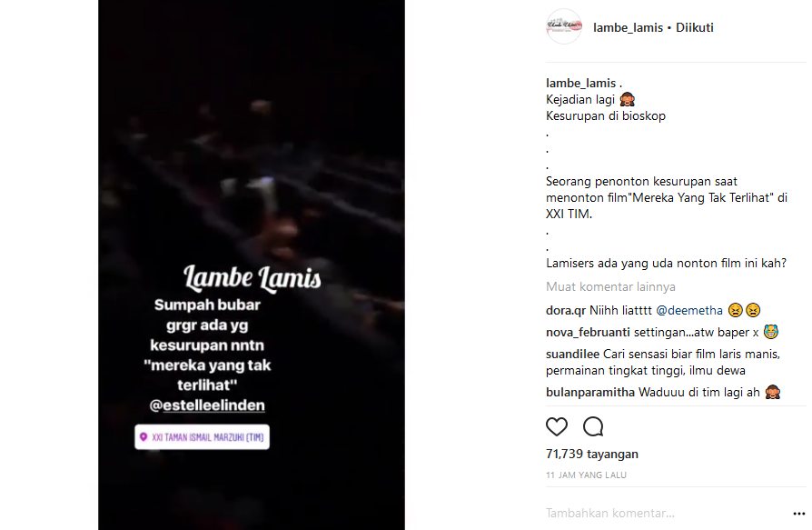Screen dimensions: 812x530
Task: Open lambe_lamis name in caption
Action: pos(580,83)
